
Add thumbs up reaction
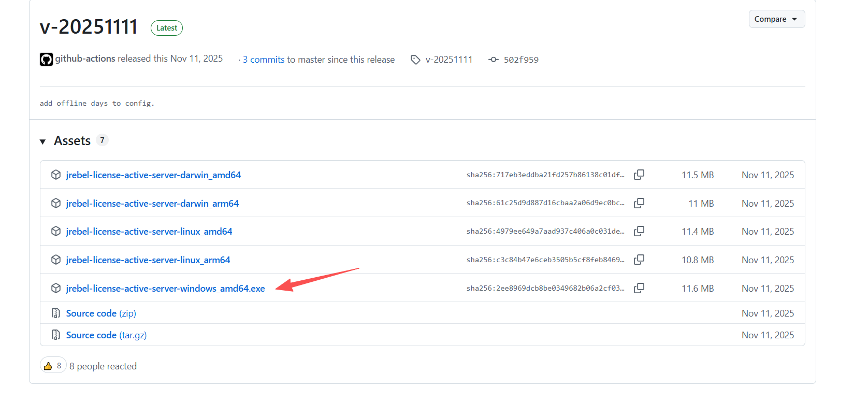(53, 365)
